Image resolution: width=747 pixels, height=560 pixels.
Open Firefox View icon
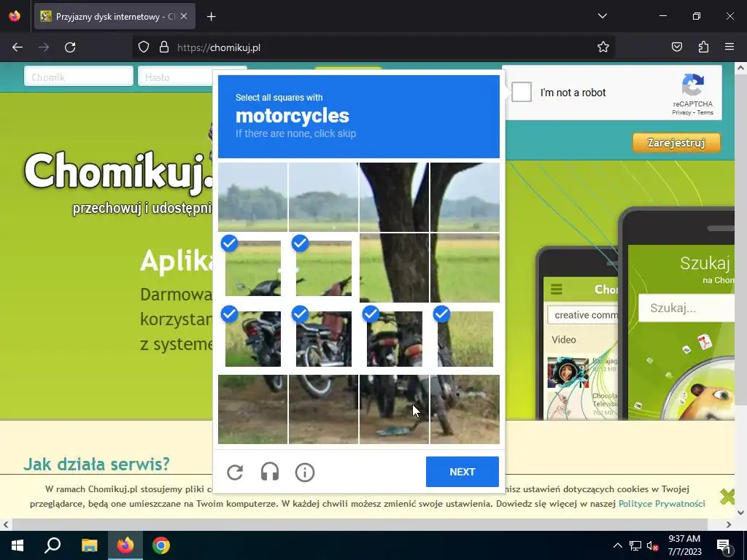pyautogui.click(x=15, y=16)
